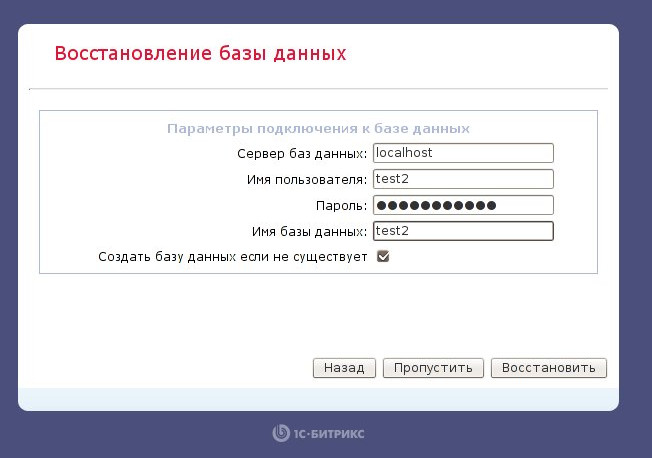The width and height of the screenshot is (652, 458).
Task: Start the restore with Восстановить button
Action: pos(549,368)
